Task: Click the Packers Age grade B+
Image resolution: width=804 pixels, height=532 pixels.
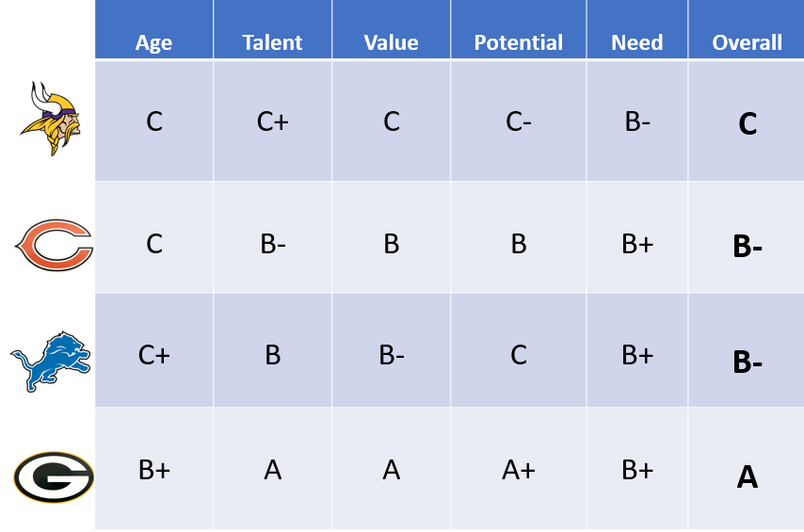Action: (x=153, y=470)
